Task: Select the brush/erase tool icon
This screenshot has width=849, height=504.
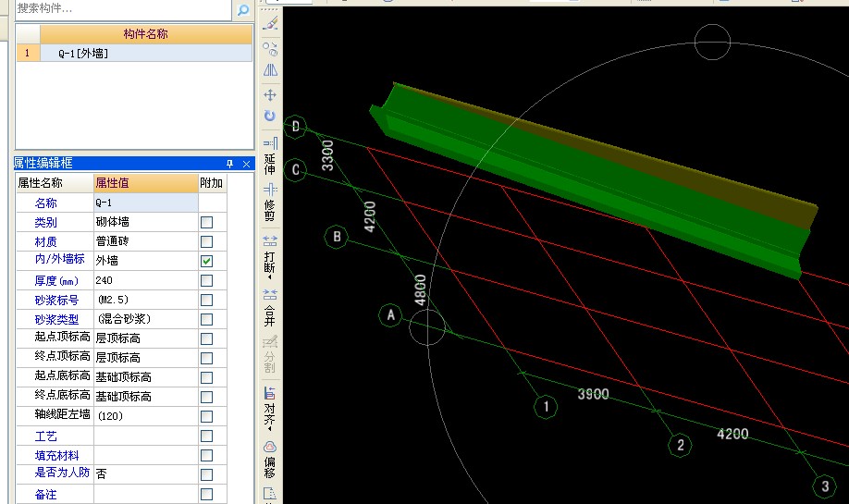Action: (270, 23)
